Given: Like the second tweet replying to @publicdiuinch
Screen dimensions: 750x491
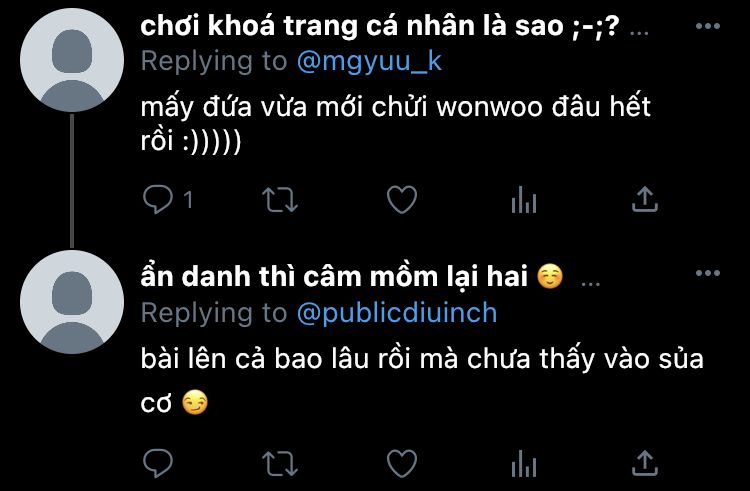Looking at the screenshot, I should (402, 463).
